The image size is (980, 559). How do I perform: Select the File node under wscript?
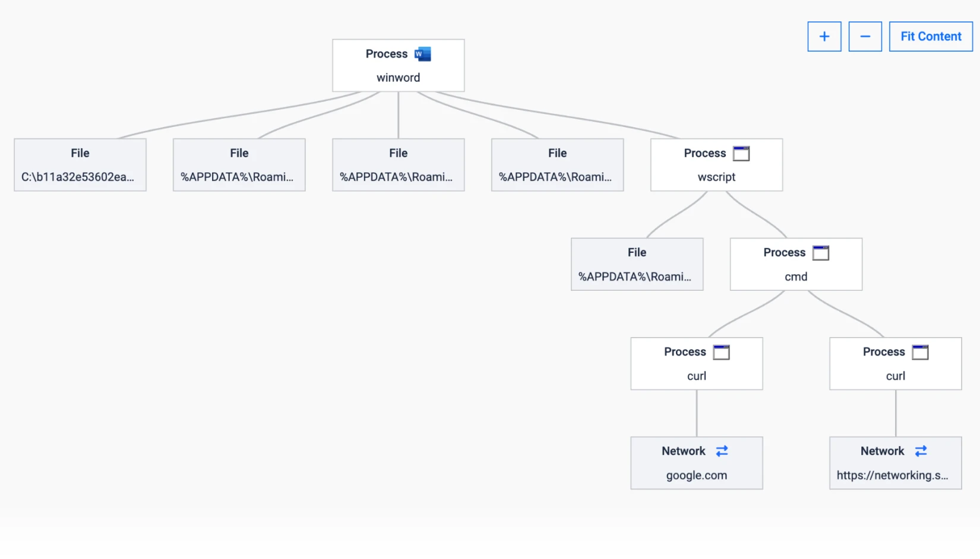point(637,265)
